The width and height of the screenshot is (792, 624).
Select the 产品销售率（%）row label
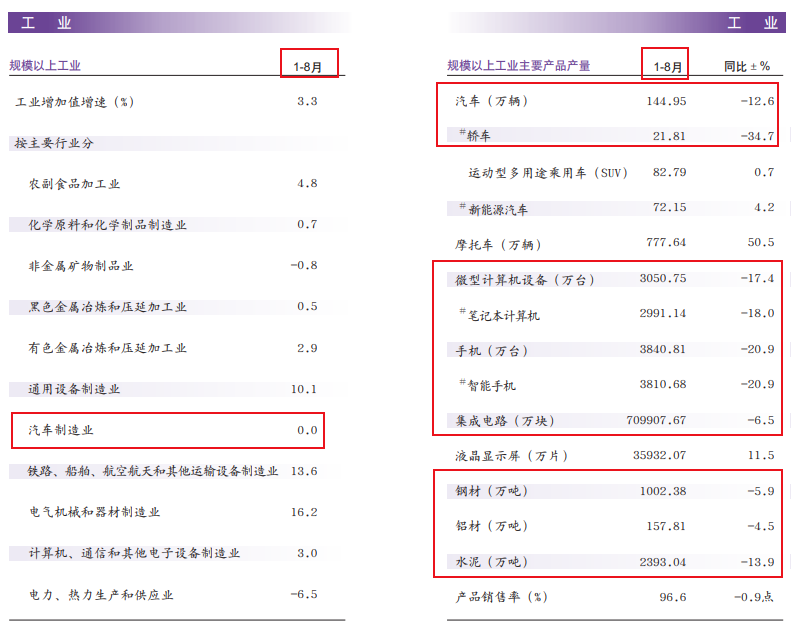(502, 597)
